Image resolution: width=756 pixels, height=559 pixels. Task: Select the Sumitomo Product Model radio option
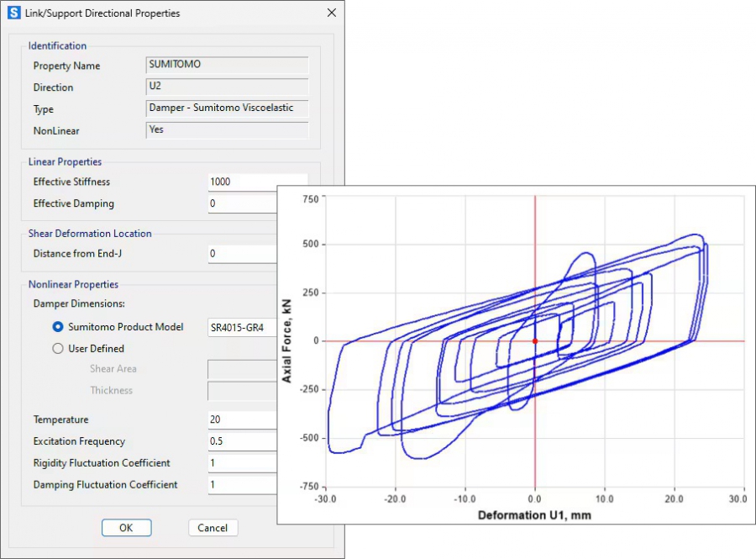[x=58, y=327]
